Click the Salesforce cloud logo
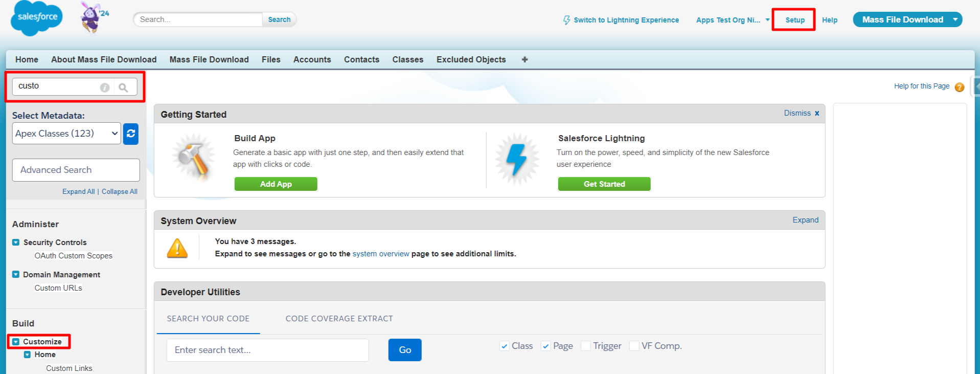 tap(37, 18)
